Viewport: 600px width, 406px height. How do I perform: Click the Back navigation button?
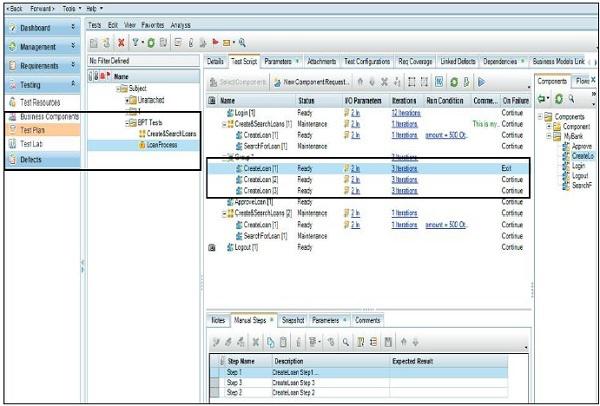[x=15, y=8]
